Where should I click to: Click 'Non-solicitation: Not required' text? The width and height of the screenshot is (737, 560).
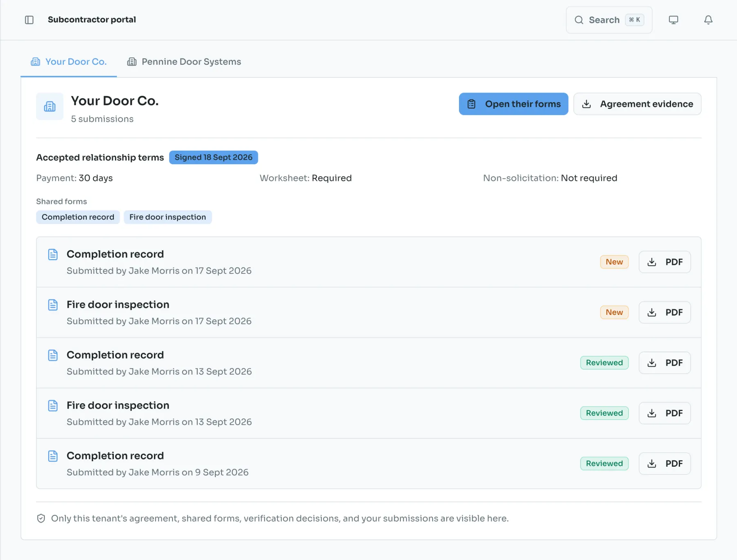pos(550,178)
